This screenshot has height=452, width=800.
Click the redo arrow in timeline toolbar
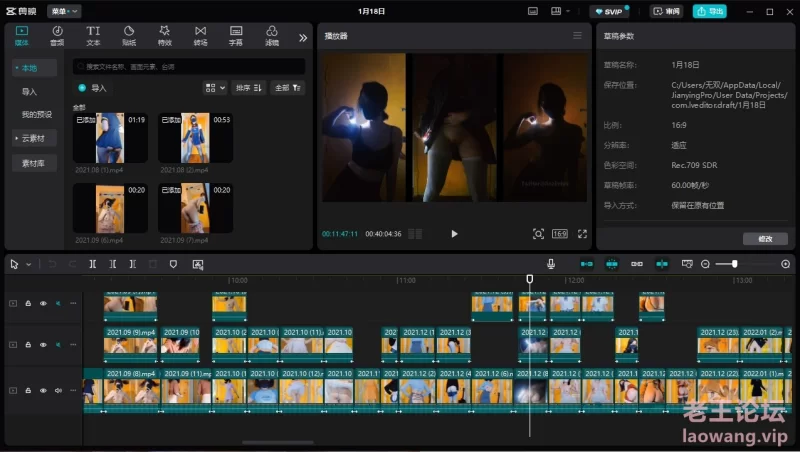point(72,264)
